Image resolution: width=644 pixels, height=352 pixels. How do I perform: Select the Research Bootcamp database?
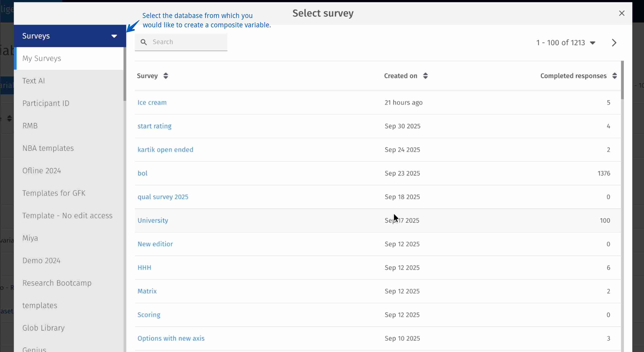57,283
